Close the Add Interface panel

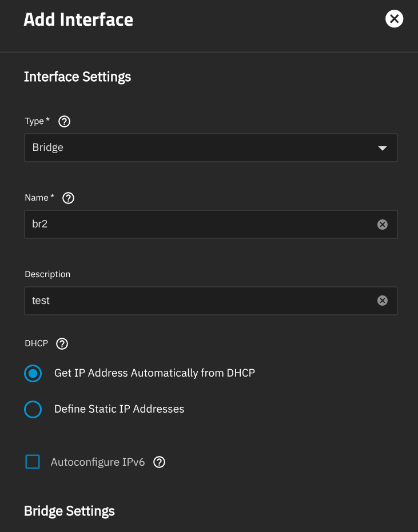[x=394, y=19]
